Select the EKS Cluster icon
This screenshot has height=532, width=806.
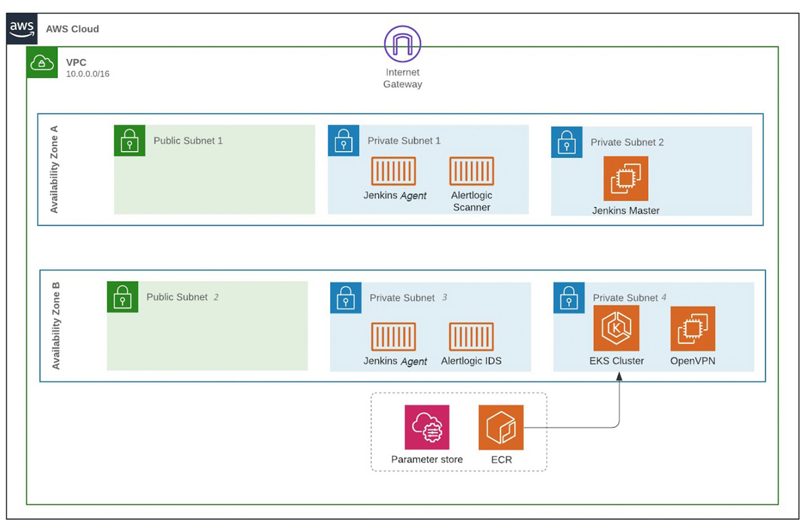click(616, 329)
